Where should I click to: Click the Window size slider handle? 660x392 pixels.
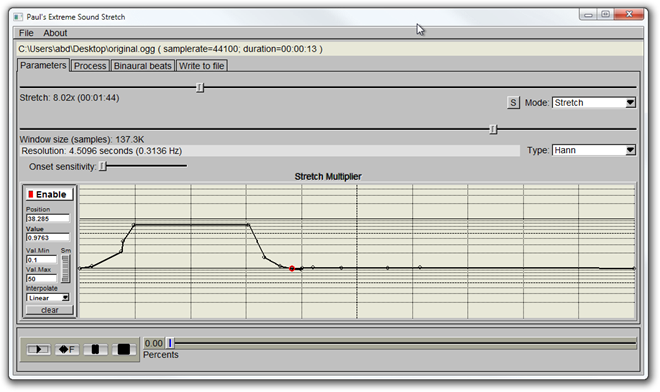click(493, 129)
